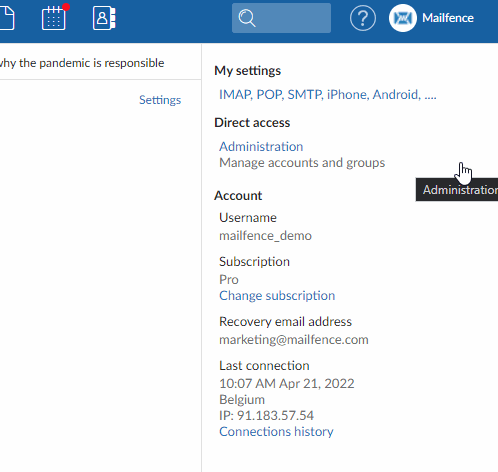The image size is (498, 472).
Task: Open the Documents icon in top bar
Action: (x=7, y=18)
